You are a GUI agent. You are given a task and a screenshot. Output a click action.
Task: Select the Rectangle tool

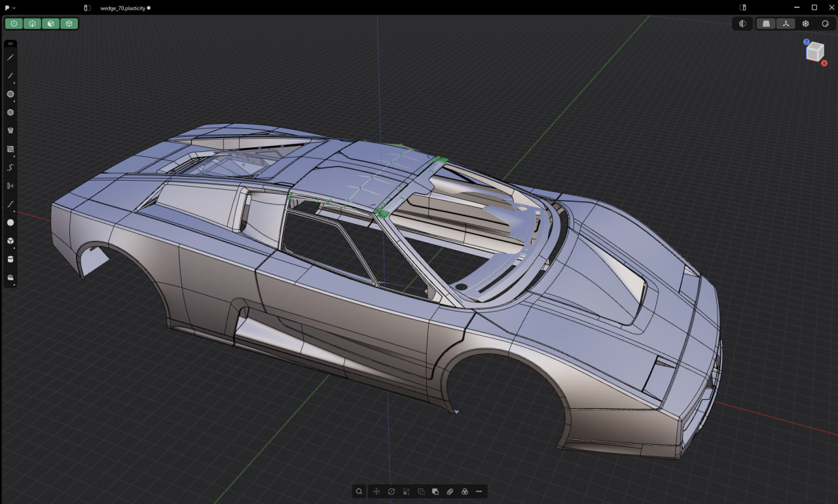tap(10, 149)
